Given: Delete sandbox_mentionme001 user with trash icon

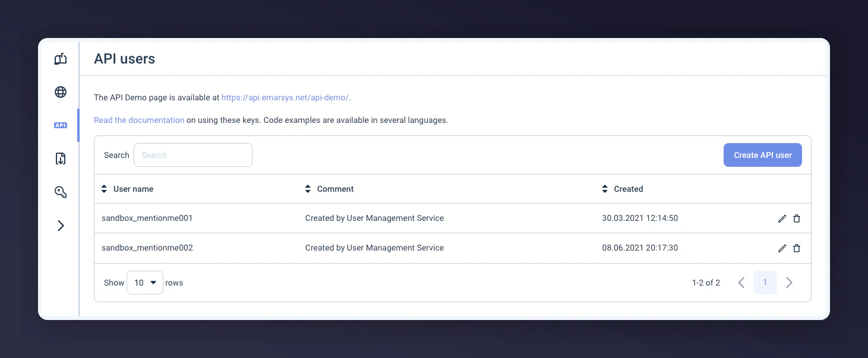Looking at the screenshot, I should click(797, 218).
